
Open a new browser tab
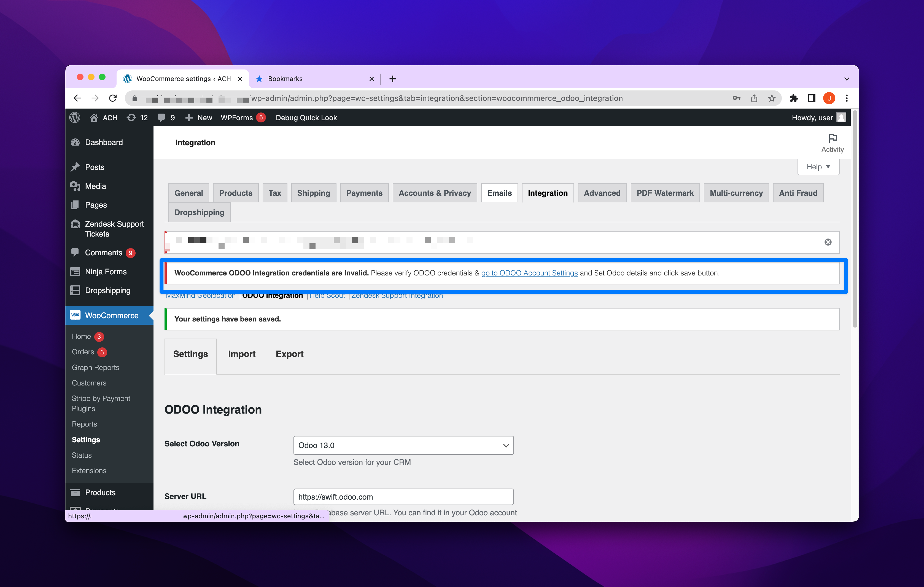pos(392,79)
